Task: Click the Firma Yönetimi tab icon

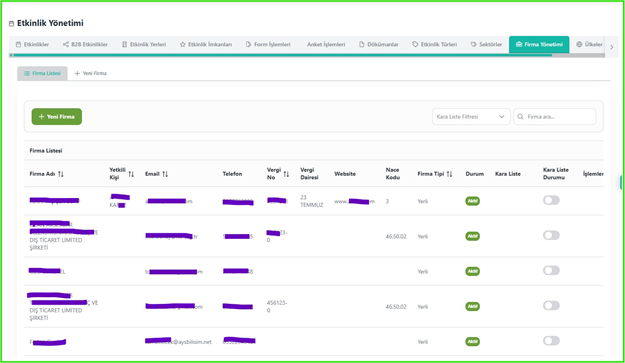Action: point(519,44)
